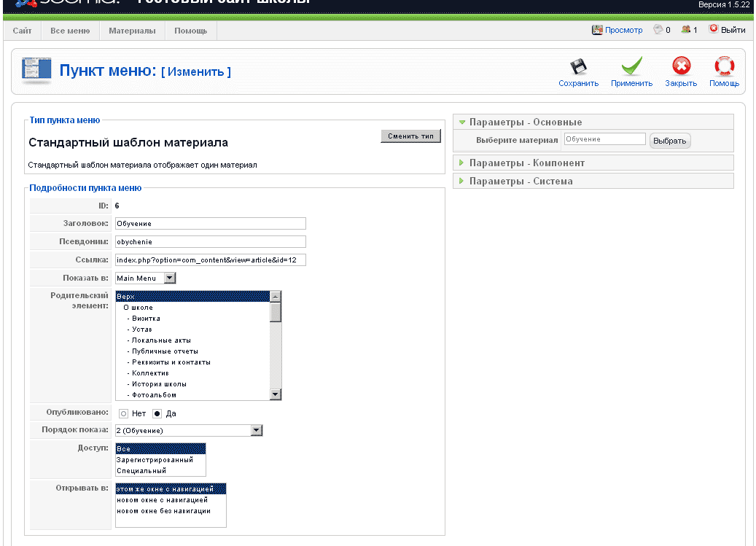Click the logged-in users icon
Screen dimensions: 756x546
pos(685,30)
